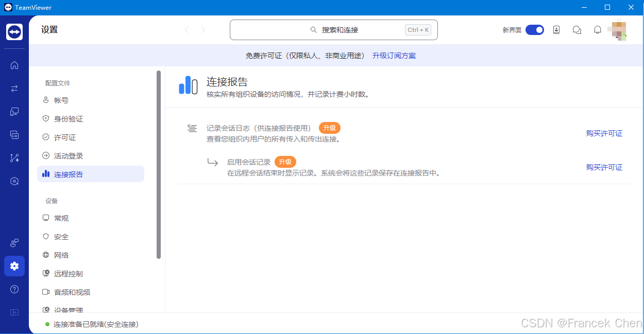Toggle the 新界面 switch
The width and height of the screenshot is (644, 334).
(x=535, y=30)
